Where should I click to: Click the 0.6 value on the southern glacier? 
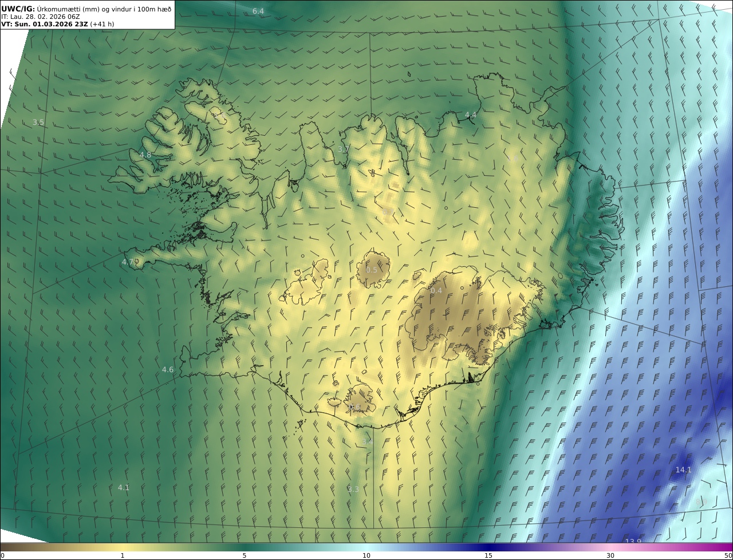pos(354,408)
